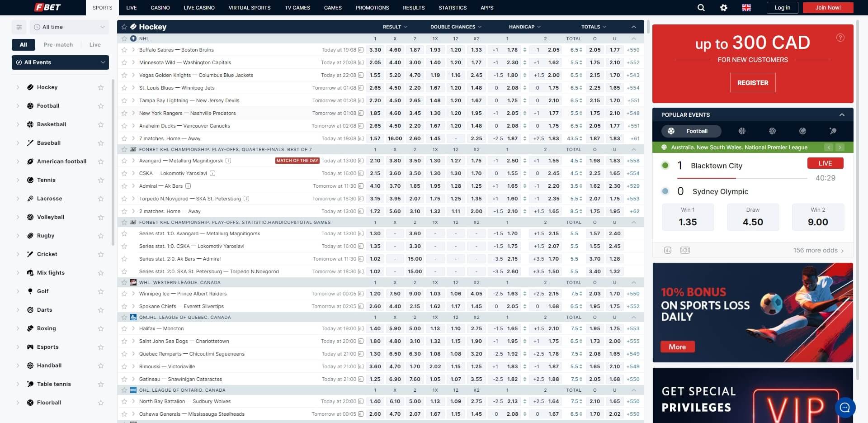Open 156 more odds link
The image size is (868, 423).
(x=818, y=250)
